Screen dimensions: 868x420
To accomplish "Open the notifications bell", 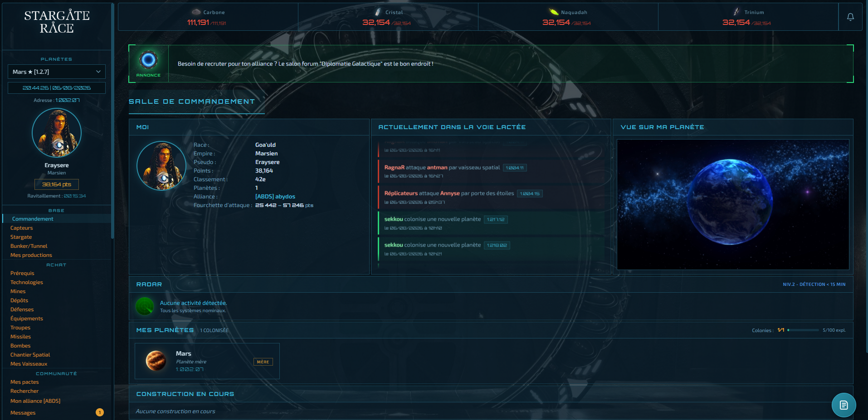I will [850, 17].
